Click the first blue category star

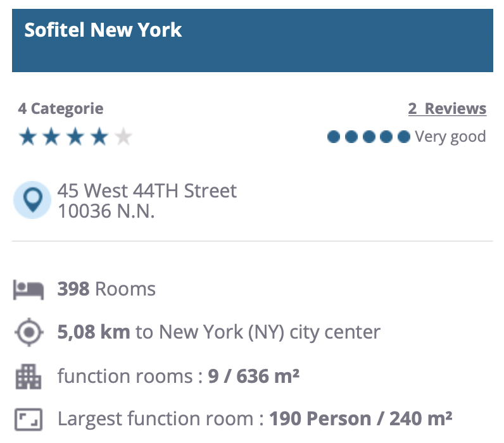[x=28, y=137]
